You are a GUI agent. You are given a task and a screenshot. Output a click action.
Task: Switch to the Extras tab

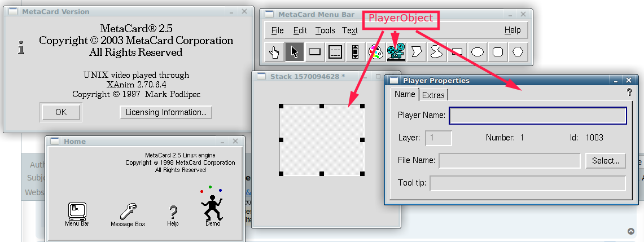pyautogui.click(x=433, y=95)
